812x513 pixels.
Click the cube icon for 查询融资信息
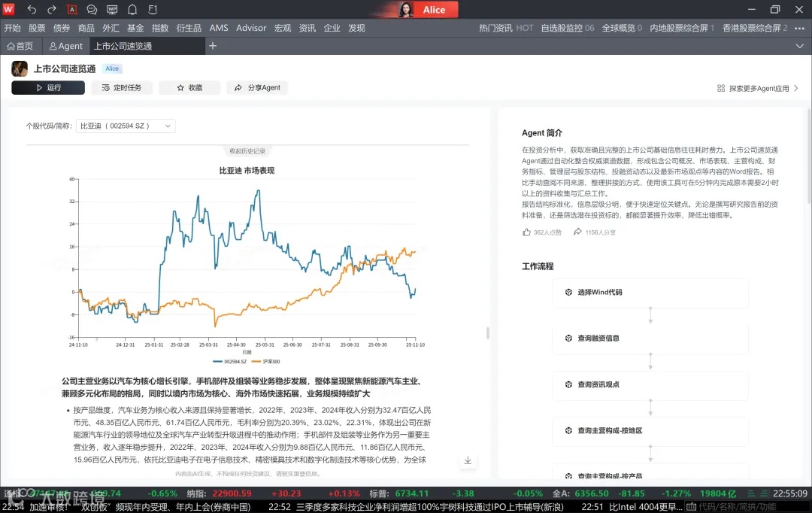tap(568, 338)
